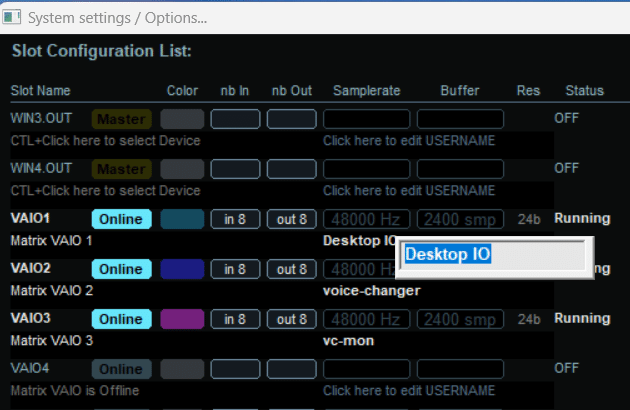Click the 'Matrix VAIO 1' device label
Image resolution: width=630 pixels, height=410 pixels.
pos(51,241)
